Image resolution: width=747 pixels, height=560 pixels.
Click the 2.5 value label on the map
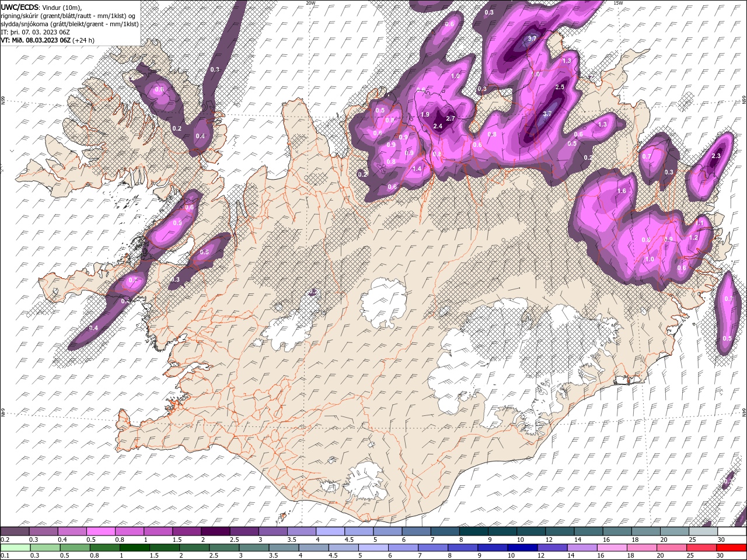560,87
